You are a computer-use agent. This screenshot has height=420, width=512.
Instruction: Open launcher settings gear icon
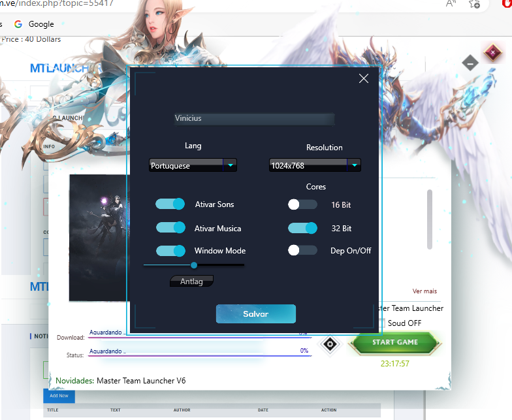pyautogui.click(x=330, y=344)
